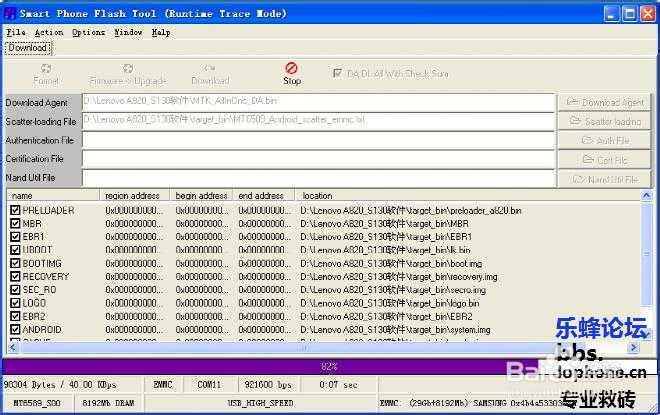
Task: Click the USB_HIGH_SPEED status entry
Action: pyautogui.click(x=260, y=403)
